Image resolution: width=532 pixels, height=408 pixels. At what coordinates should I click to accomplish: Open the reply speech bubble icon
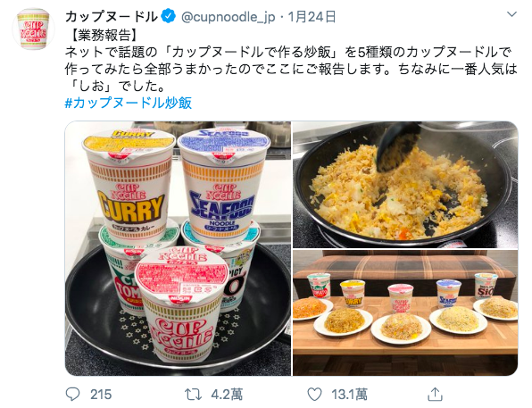coord(72,394)
